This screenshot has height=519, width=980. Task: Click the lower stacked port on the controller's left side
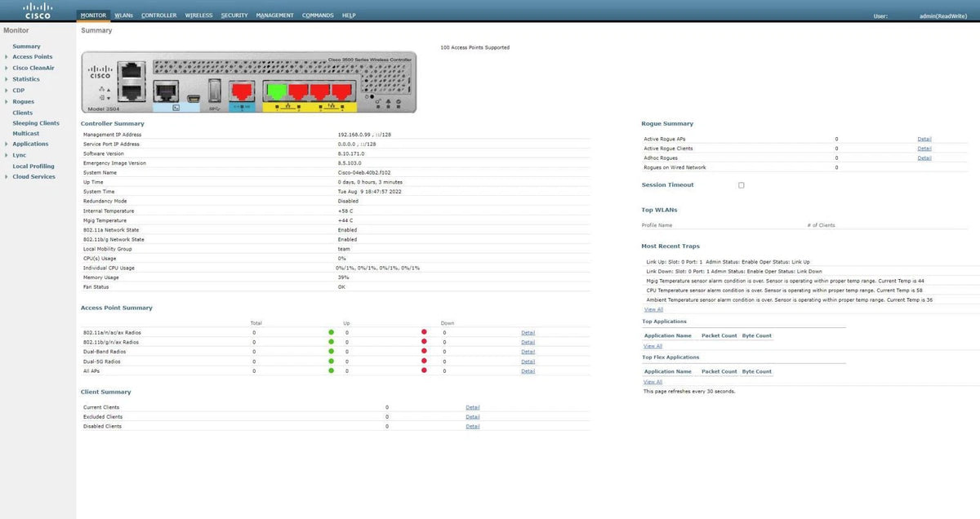131,91
